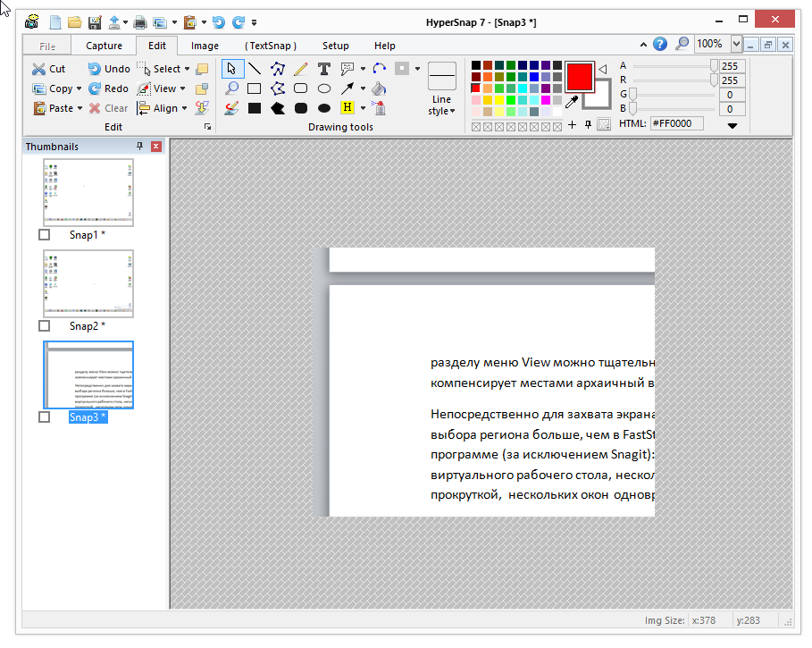The width and height of the screenshot is (812, 648).
Task: Choose the filled rectangle shape tool
Action: coord(255,108)
